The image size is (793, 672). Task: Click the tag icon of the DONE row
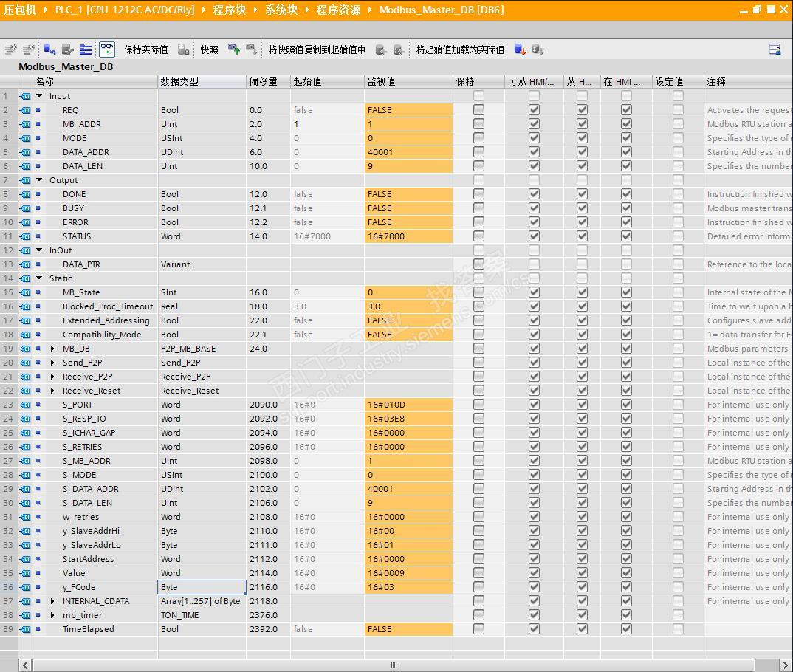coord(25,194)
